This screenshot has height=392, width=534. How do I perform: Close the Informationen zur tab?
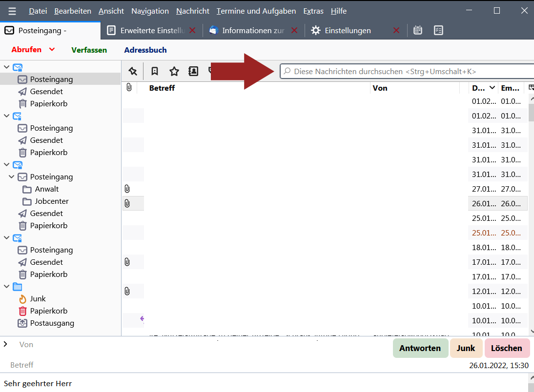[x=295, y=30]
